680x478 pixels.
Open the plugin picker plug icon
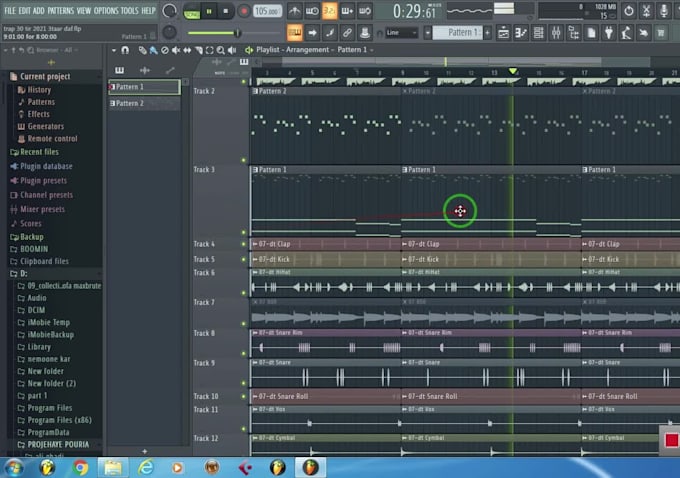tap(609, 33)
